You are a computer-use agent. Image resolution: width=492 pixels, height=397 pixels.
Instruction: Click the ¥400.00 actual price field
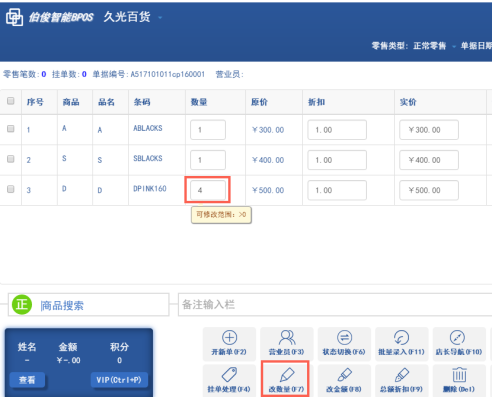click(429, 160)
